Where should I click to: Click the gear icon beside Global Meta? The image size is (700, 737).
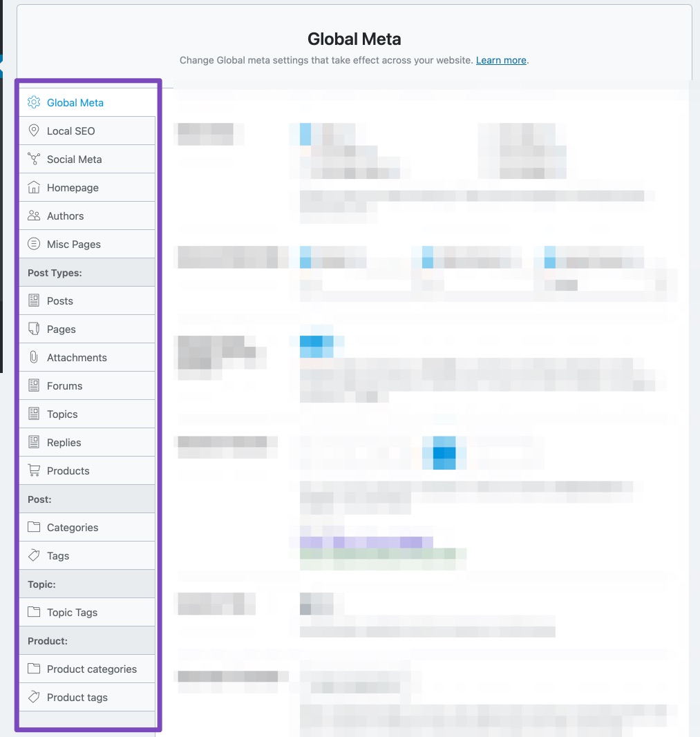tap(32, 102)
